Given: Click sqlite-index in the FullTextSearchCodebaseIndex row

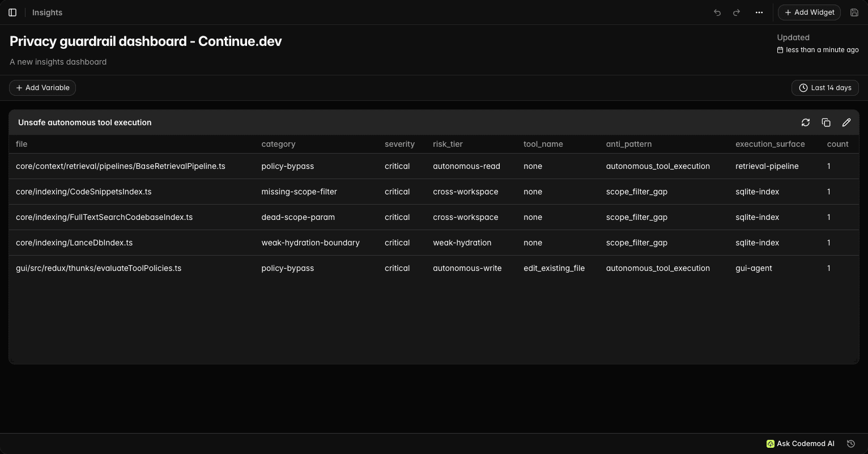Looking at the screenshot, I should coord(757,217).
